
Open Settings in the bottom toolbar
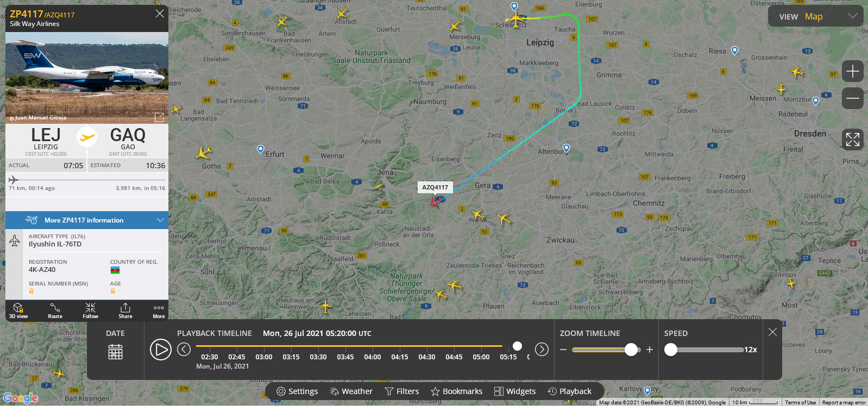pos(297,391)
